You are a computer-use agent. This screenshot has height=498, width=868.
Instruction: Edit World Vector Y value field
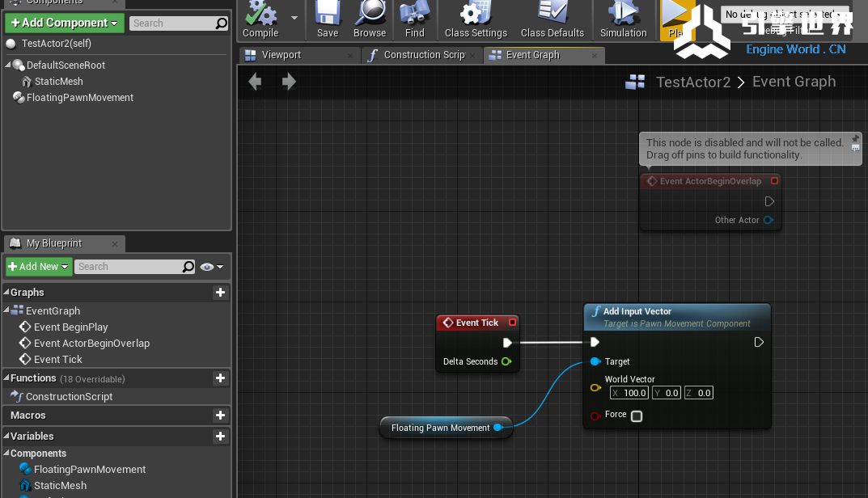click(x=666, y=393)
